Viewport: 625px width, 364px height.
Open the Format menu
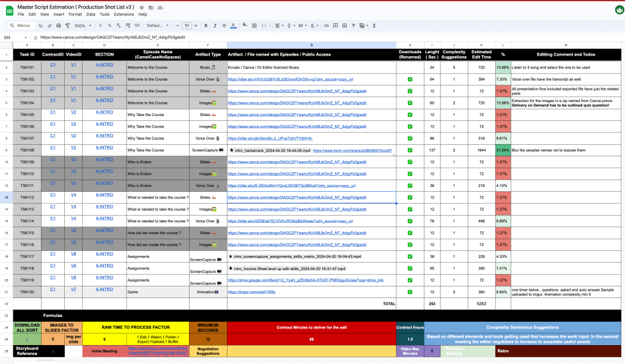click(75, 14)
